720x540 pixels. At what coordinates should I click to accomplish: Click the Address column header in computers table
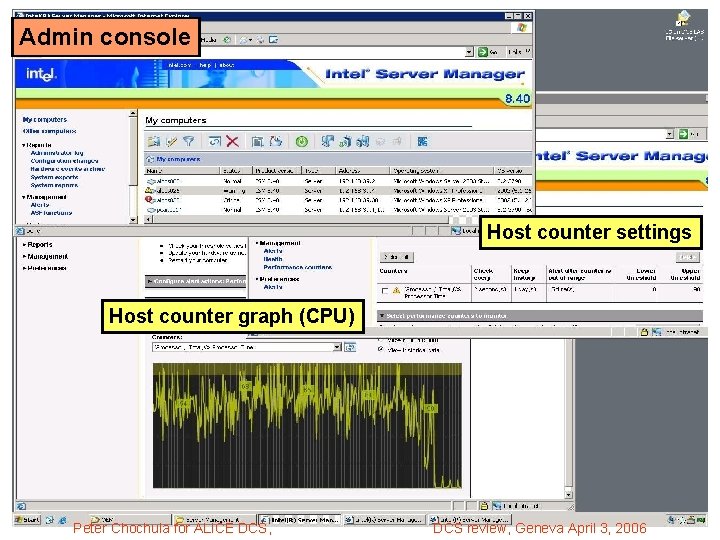(363, 171)
